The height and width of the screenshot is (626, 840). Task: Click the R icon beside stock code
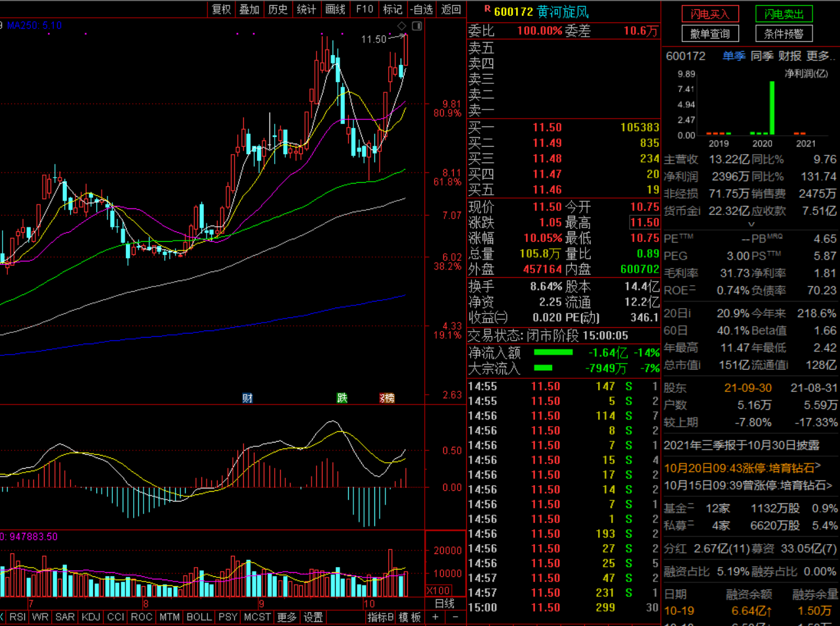487,9
